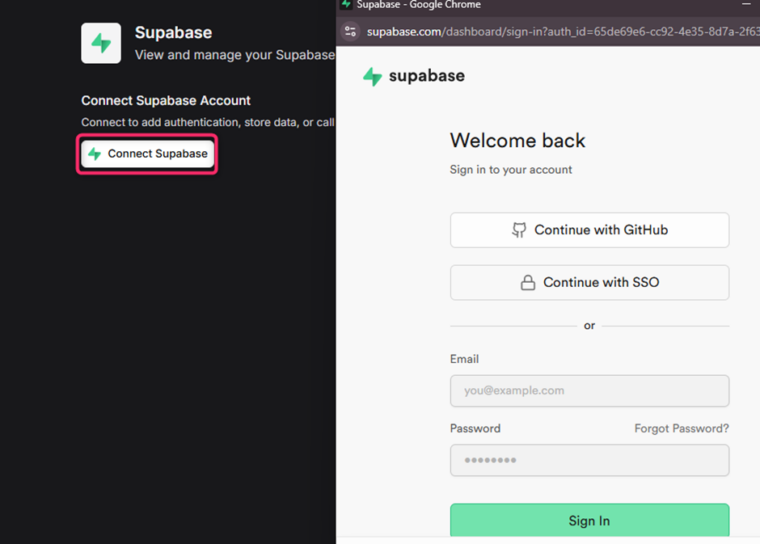Submit with the green Sign In button

(x=589, y=520)
